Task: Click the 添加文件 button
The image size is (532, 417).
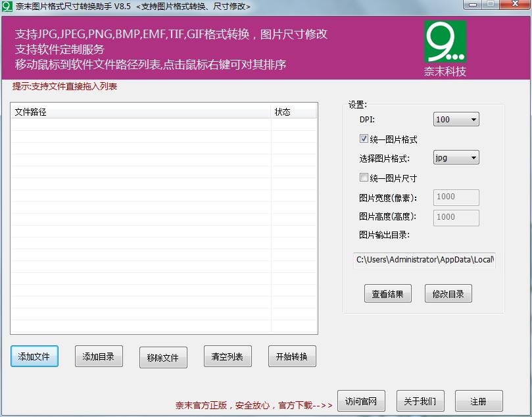Action: (34, 356)
